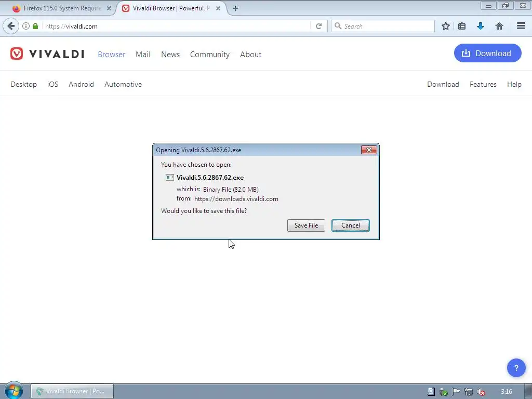Open the Mail menu item
This screenshot has width=532, height=399.
[x=143, y=54]
